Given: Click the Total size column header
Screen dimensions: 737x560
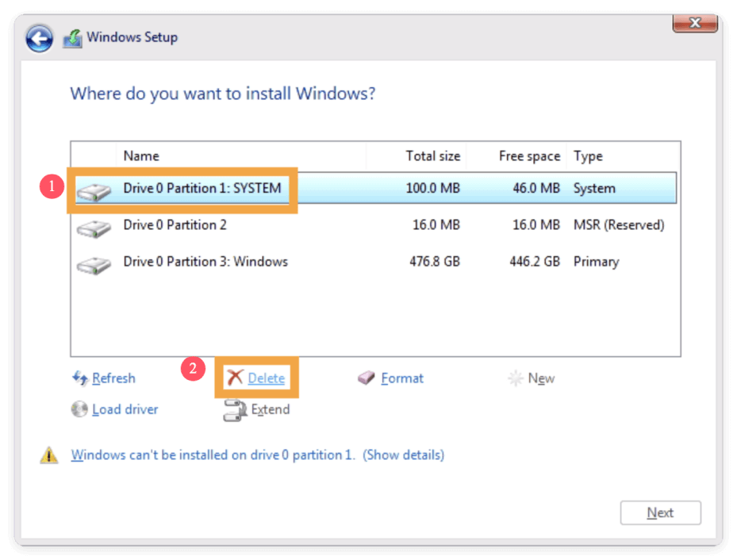Looking at the screenshot, I should (x=433, y=155).
